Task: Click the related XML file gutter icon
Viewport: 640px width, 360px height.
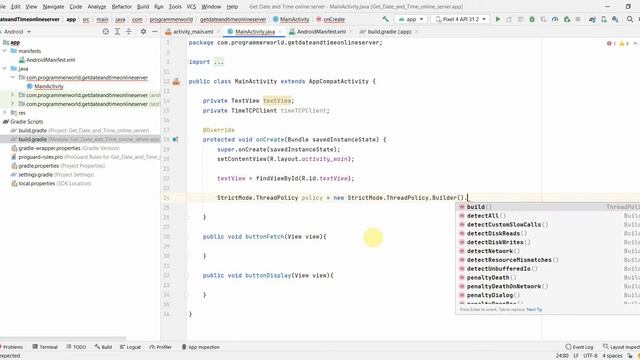Action: pos(176,82)
